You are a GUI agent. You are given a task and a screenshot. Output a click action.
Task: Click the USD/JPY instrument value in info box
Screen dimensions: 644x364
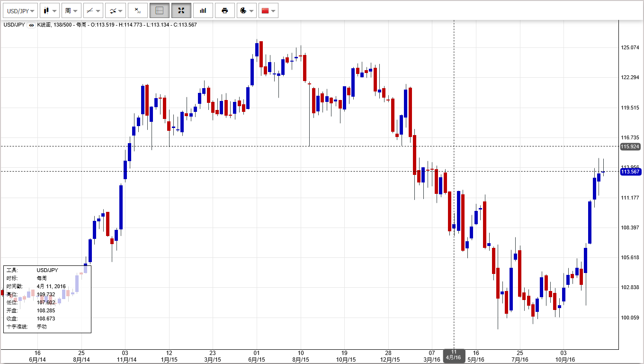click(x=47, y=270)
